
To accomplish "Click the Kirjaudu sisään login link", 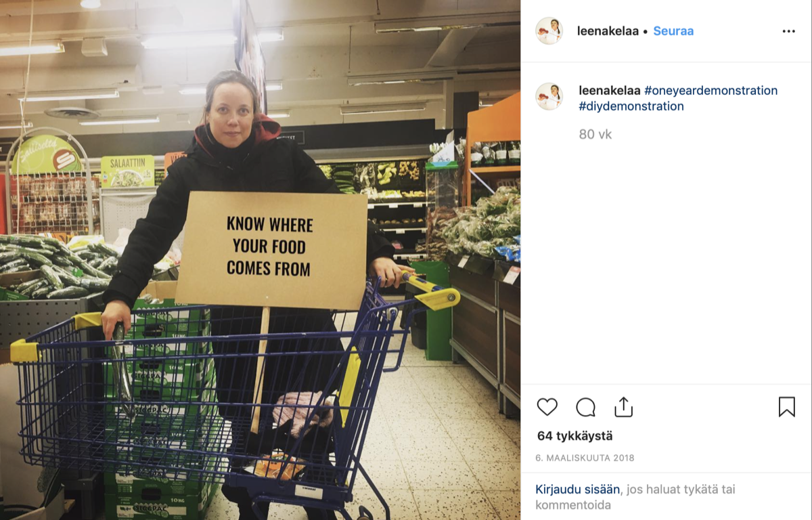I will coord(577,489).
